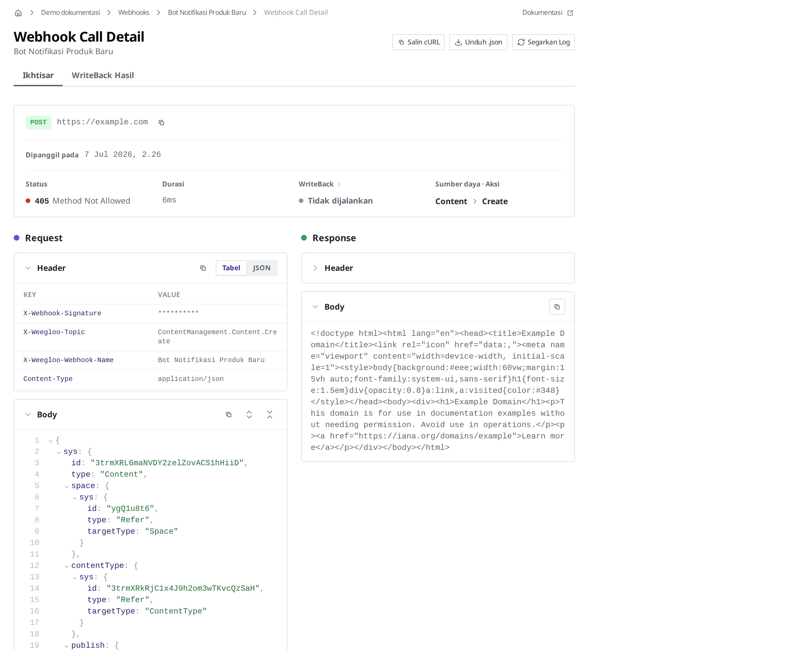Open Demo dokumentasi breadcrumb link

70,13
